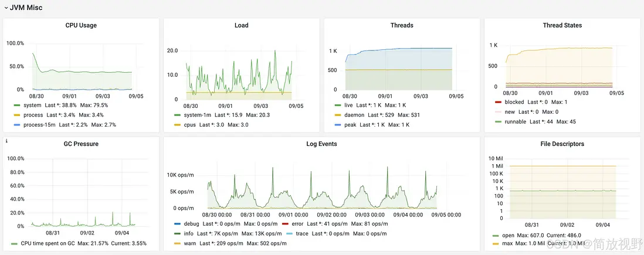This screenshot has width=644, height=255.
Task: Click the yellow warn series legend icon
Action: (177, 243)
